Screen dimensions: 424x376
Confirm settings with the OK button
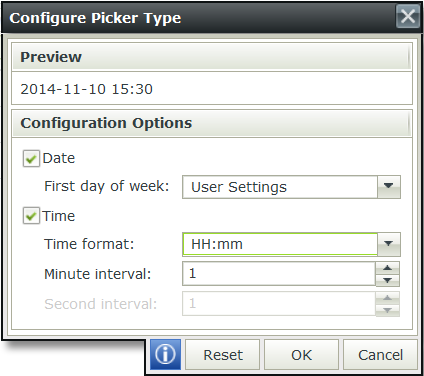point(301,355)
